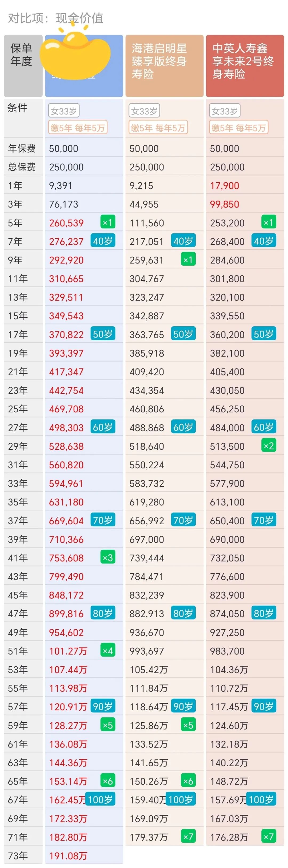Click the 总保费 row label

point(22,167)
